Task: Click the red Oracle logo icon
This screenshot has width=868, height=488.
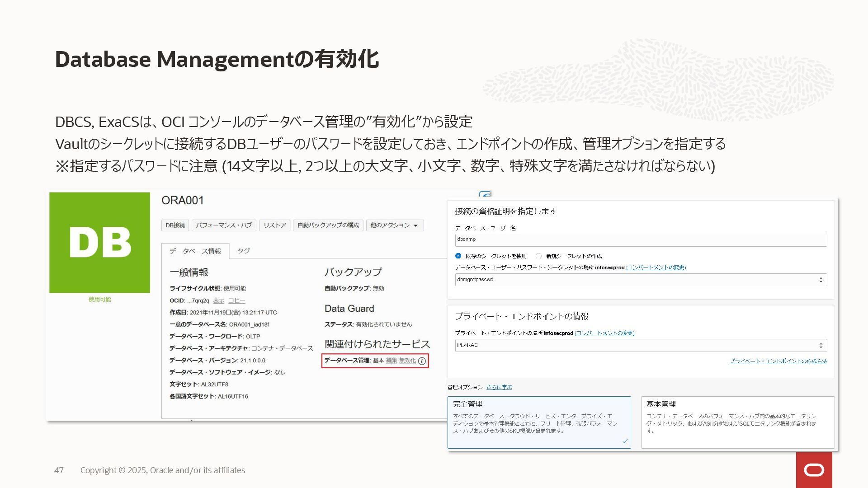Action: pos(814,470)
